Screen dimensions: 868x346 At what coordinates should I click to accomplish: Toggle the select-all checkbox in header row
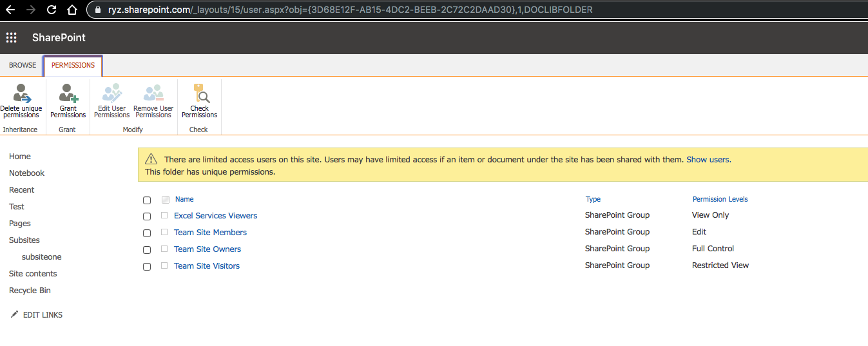click(x=147, y=200)
